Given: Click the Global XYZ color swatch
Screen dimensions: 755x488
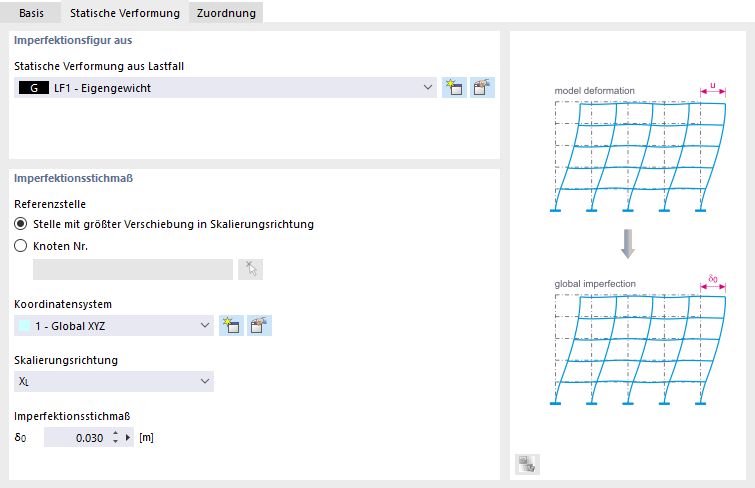Looking at the screenshot, I should [24, 325].
